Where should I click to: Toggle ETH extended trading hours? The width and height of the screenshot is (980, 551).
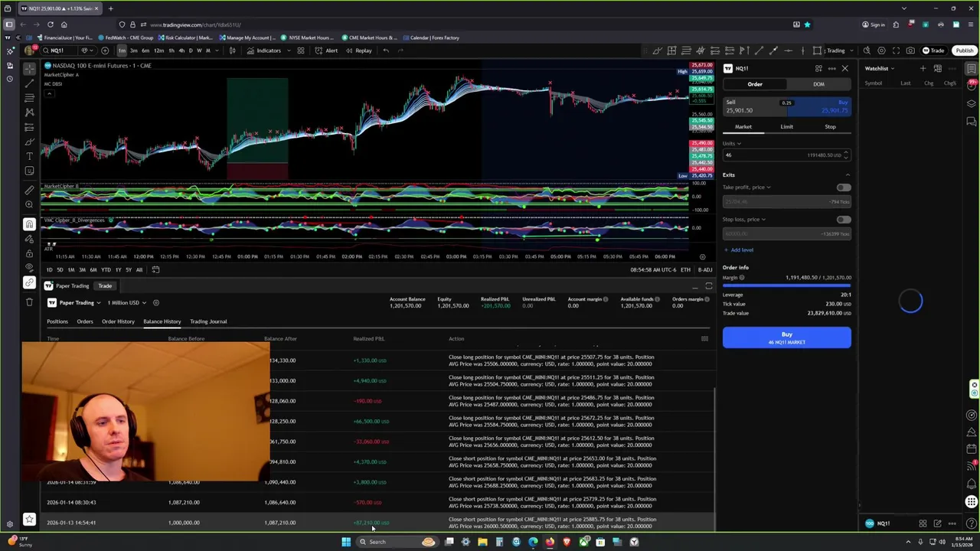pos(685,269)
